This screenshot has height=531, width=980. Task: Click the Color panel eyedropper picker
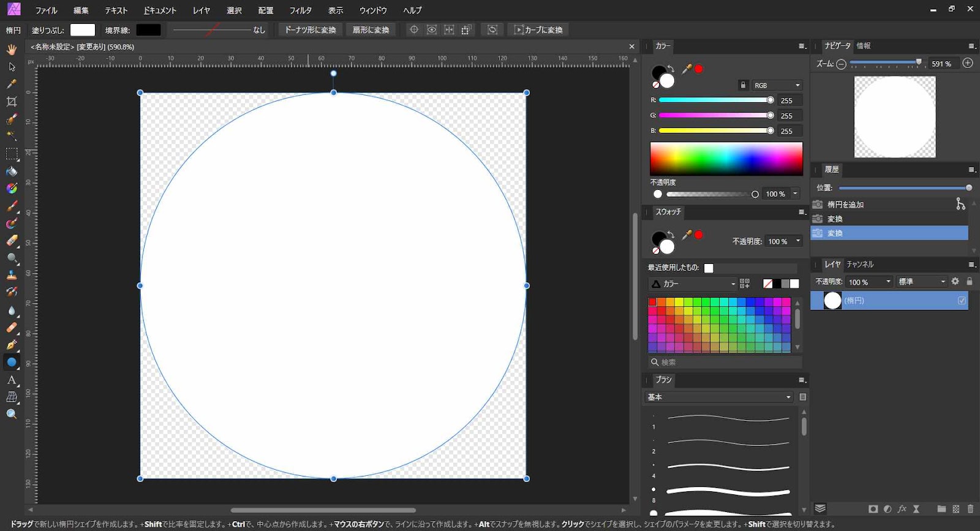[687, 69]
